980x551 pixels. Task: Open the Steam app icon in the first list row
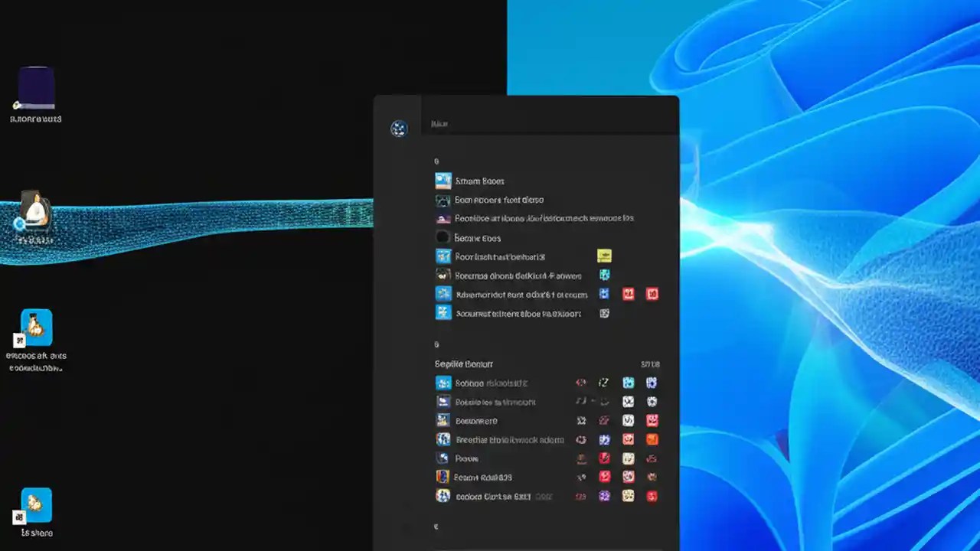click(443, 181)
